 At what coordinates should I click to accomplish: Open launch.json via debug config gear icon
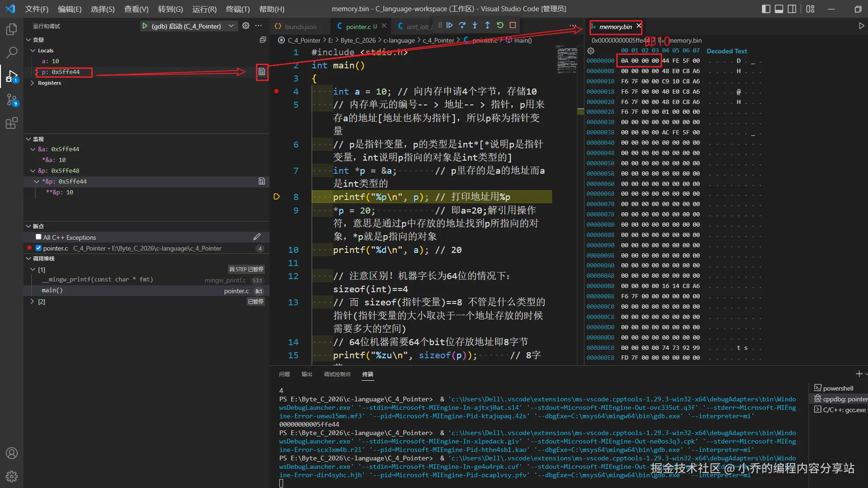tap(246, 26)
